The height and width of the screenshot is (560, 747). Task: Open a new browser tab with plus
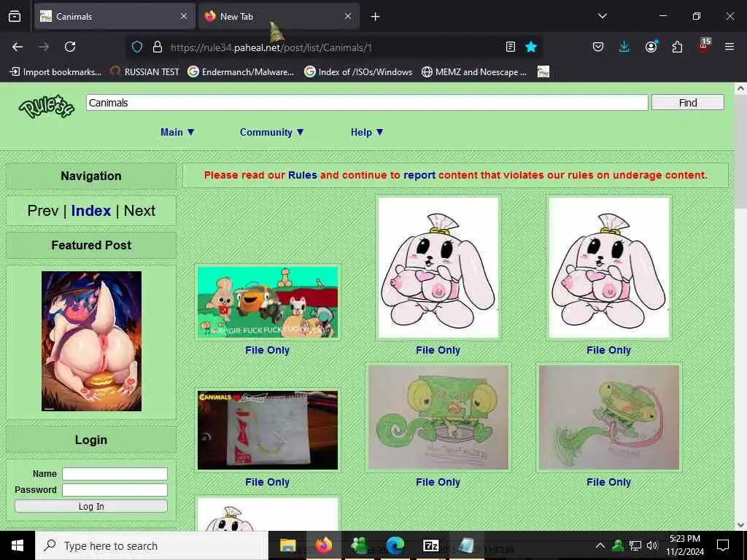tap(375, 17)
